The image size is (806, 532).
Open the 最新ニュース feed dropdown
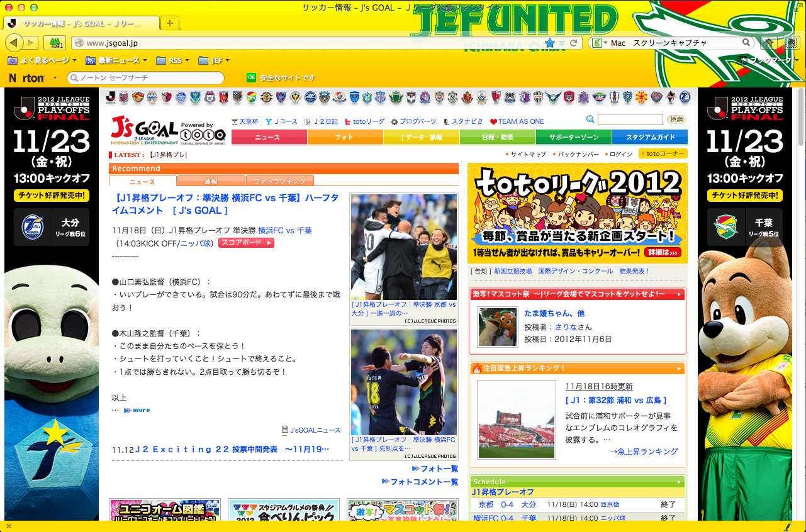tap(117, 60)
